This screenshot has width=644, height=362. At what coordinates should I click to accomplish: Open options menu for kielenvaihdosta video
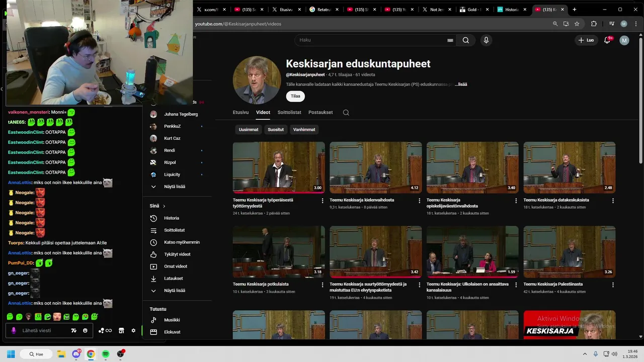coord(419,201)
